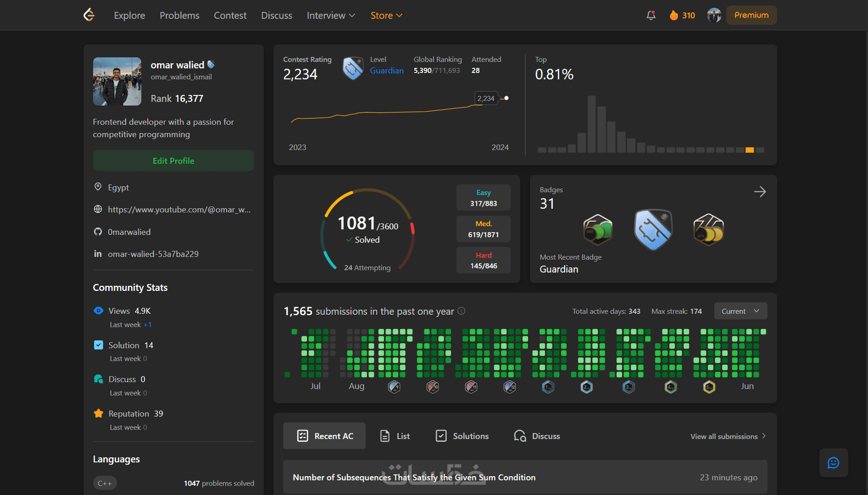Open the profile photo thumbnail
Viewport: 868px width, 495px height.
(117, 81)
